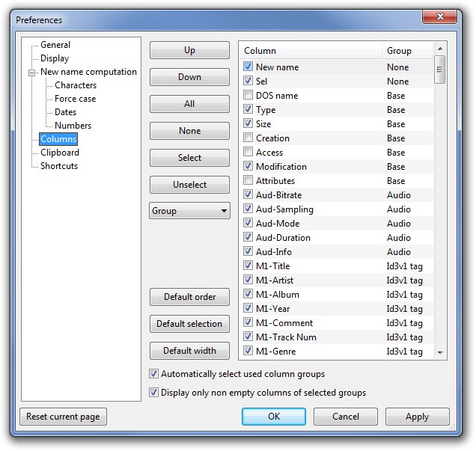The height and width of the screenshot is (451, 476).
Task: Click the Group list header
Action: 407,50
